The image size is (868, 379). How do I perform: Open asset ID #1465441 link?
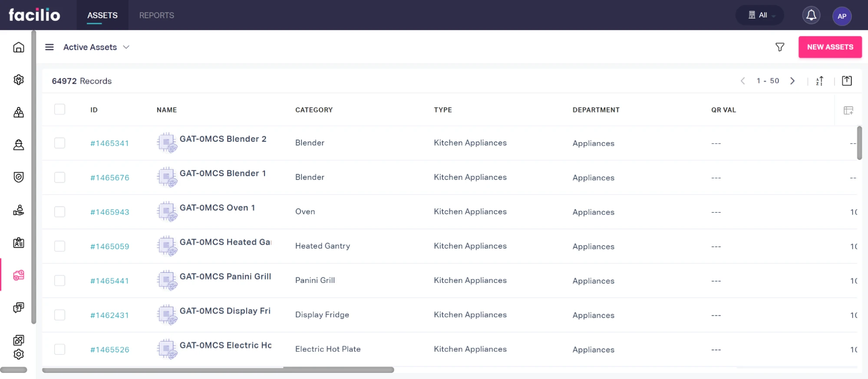(x=109, y=281)
